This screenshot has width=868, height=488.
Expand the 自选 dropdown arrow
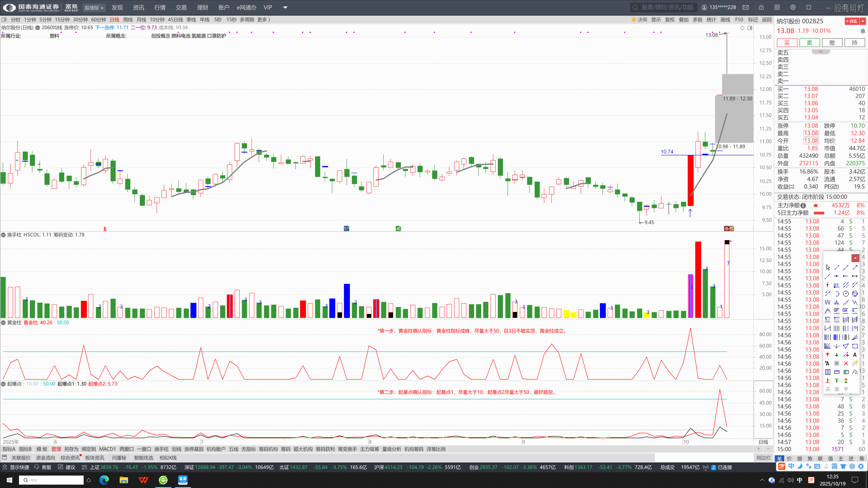coord(863,21)
